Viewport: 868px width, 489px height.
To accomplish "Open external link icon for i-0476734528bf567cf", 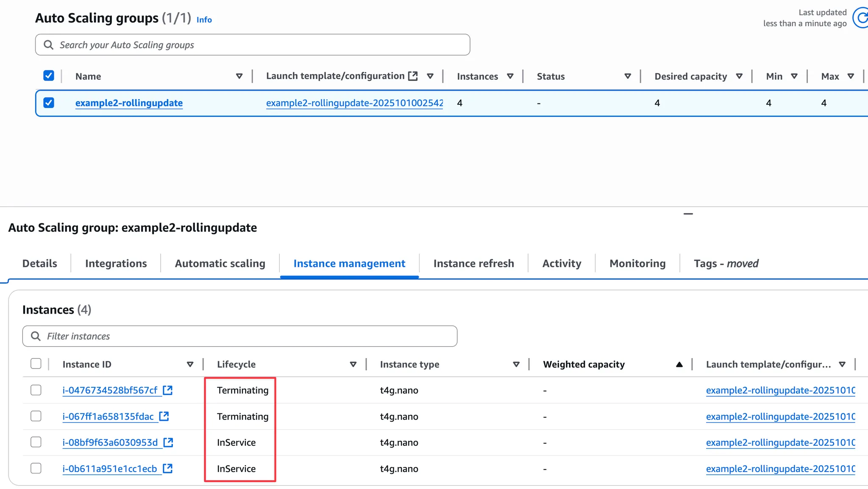I will point(168,390).
